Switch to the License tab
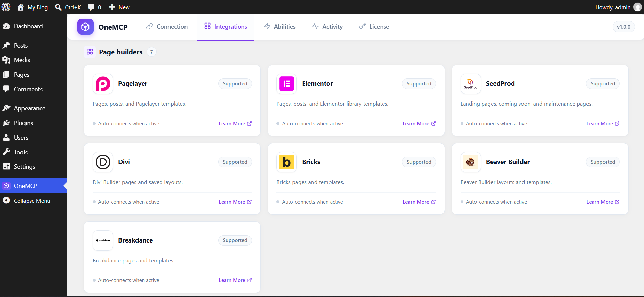 click(x=374, y=27)
